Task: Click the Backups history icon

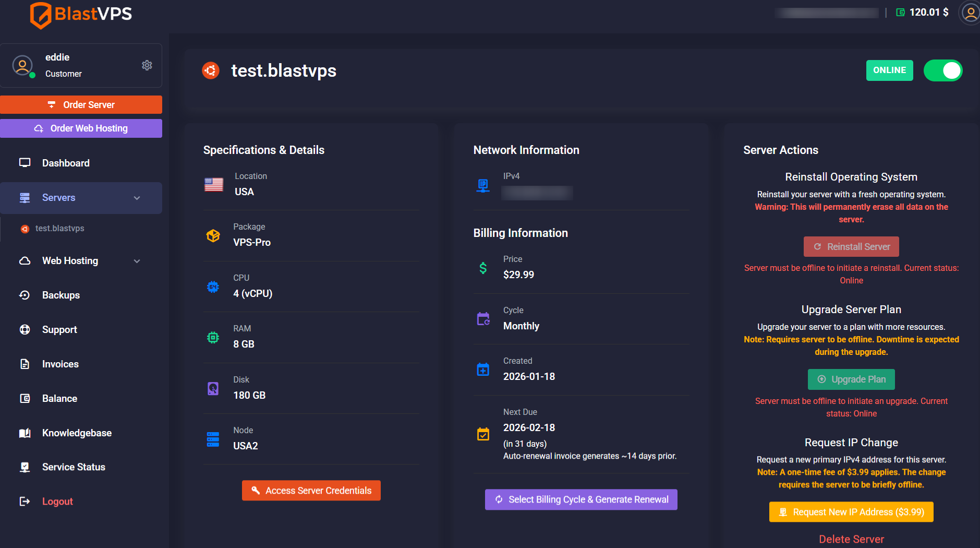Action: click(25, 295)
